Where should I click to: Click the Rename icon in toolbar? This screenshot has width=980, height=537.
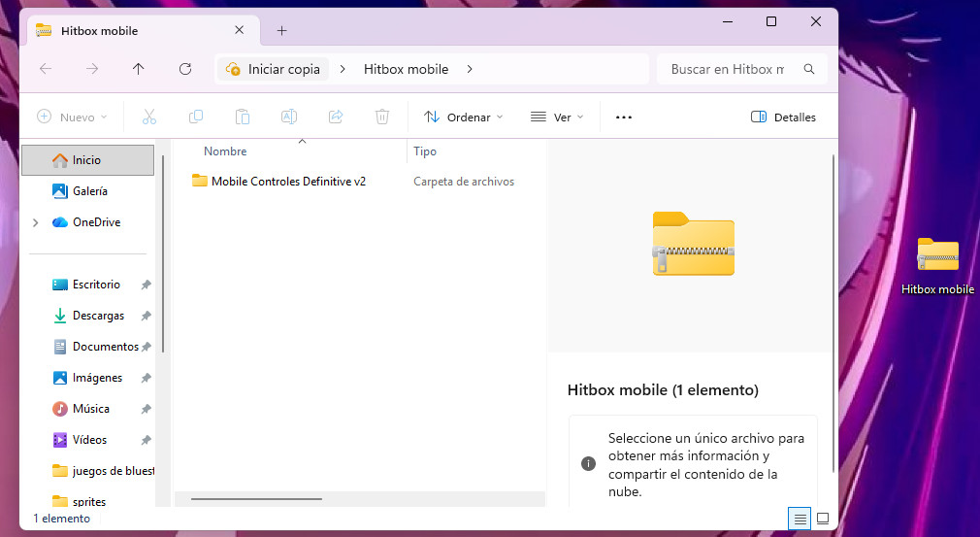pos(289,117)
